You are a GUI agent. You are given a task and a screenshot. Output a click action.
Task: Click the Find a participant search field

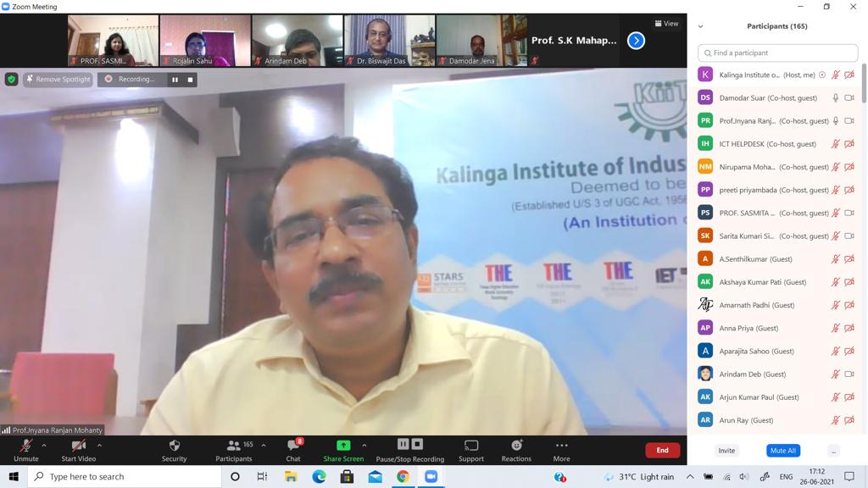click(776, 53)
